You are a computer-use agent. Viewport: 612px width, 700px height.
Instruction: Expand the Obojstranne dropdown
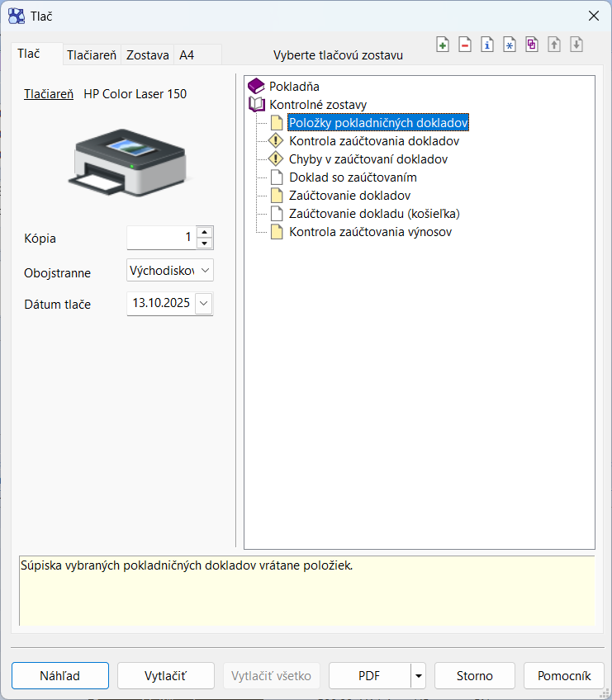(x=206, y=271)
